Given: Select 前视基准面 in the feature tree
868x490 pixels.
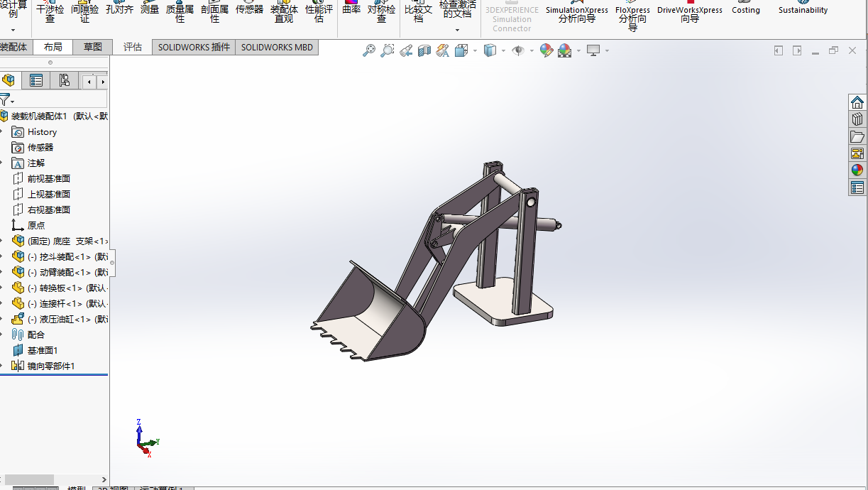Looking at the screenshot, I should coord(48,179).
